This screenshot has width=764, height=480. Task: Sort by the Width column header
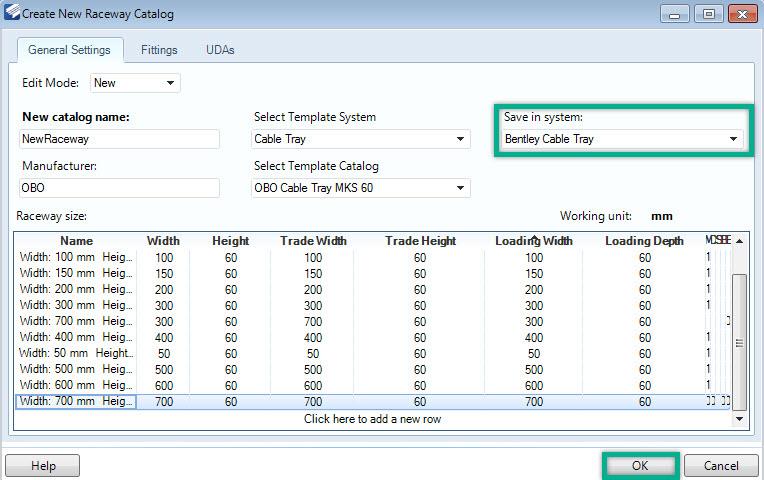[163, 241]
